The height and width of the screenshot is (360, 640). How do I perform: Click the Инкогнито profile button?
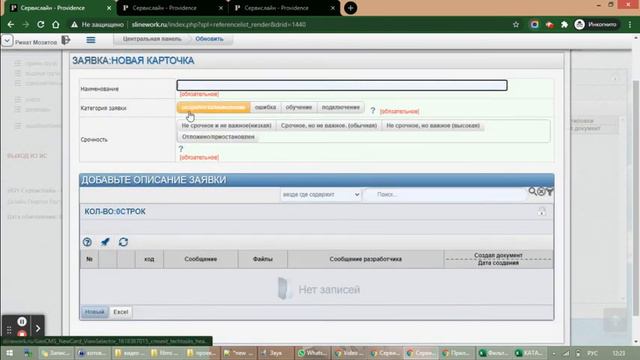pyautogui.click(x=596, y=24)
